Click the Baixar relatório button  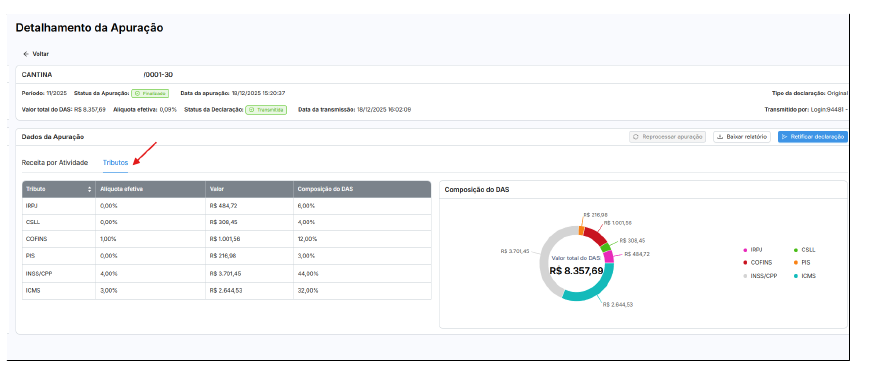pyautogui.click(x=742, y=137)
